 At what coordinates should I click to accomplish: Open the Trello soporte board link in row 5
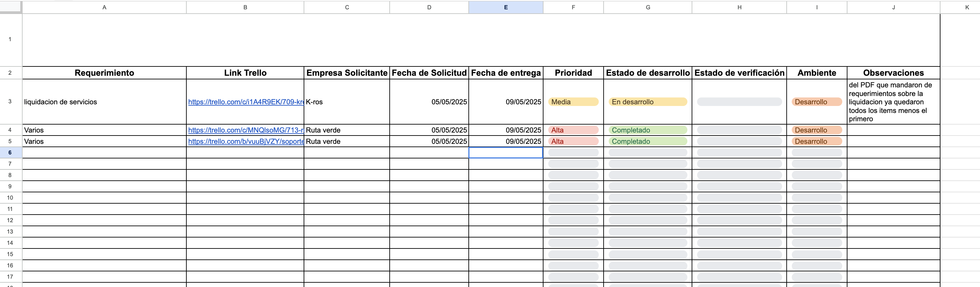tap(246, 142)
